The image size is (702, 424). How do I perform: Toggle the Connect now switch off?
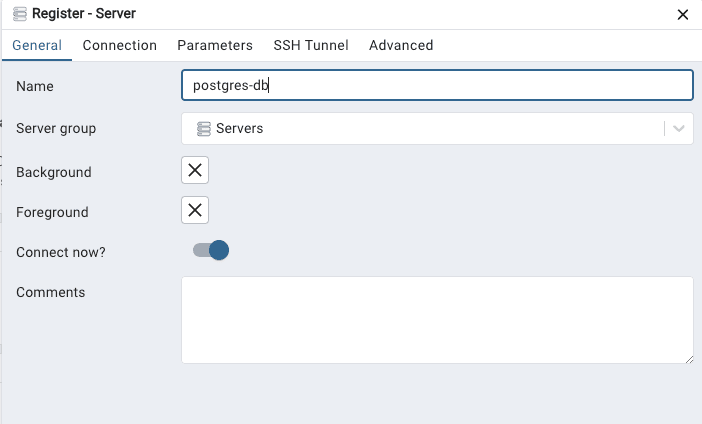pos(211,250)
